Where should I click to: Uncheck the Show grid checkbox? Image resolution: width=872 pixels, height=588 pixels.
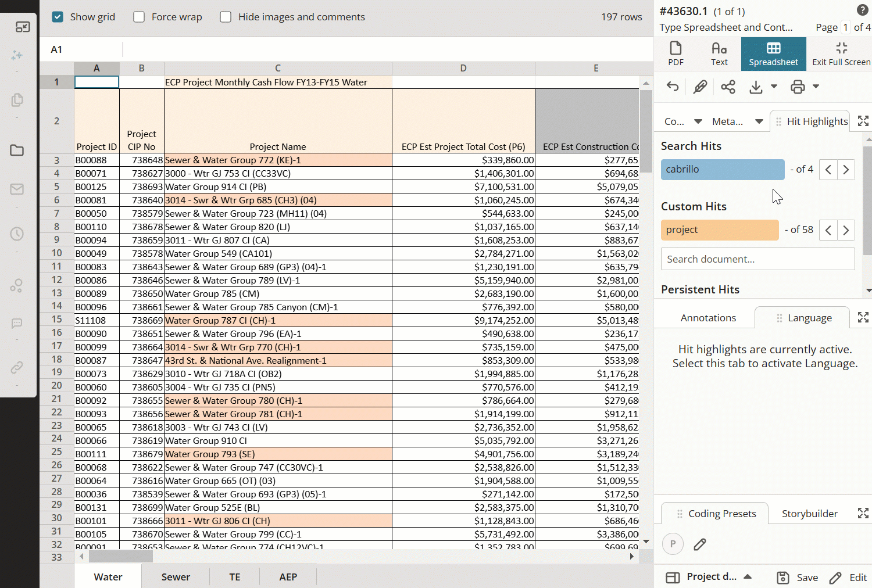click(x=58, y=17)
